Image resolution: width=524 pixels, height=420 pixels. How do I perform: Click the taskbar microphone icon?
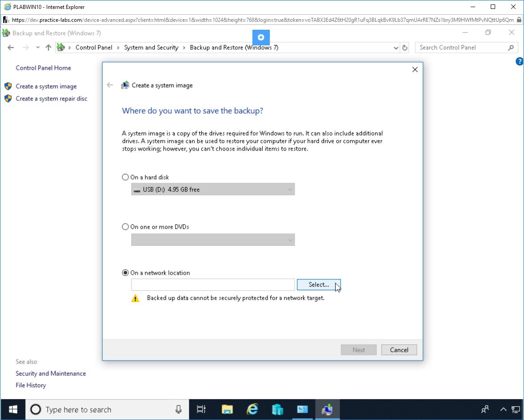point(179,409)
